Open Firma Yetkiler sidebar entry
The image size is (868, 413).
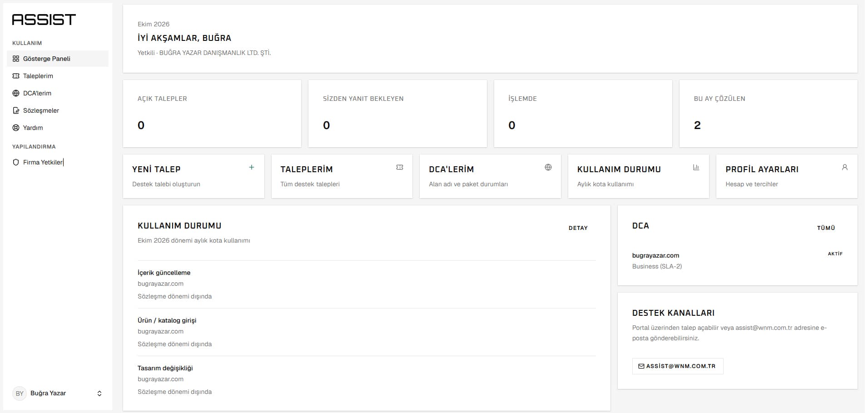point(58,162)
